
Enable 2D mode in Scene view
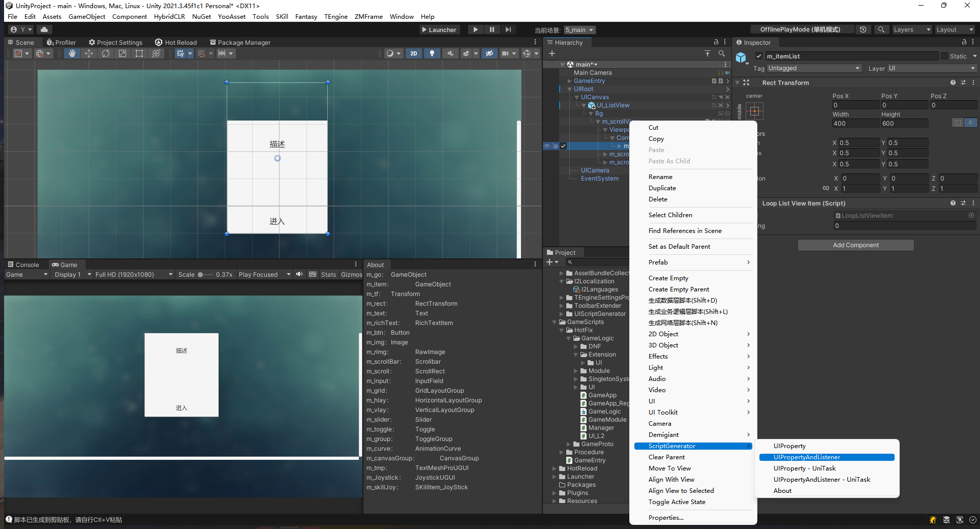pos(414,53)
